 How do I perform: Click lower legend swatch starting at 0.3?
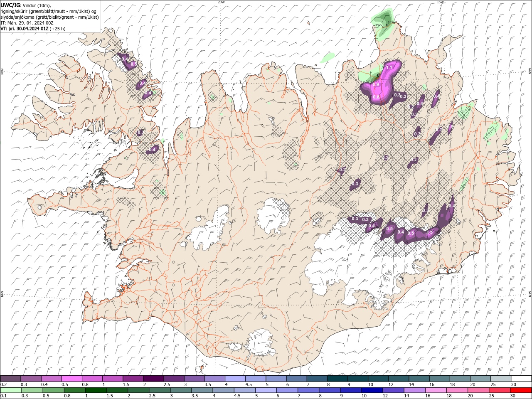point(32,390)
